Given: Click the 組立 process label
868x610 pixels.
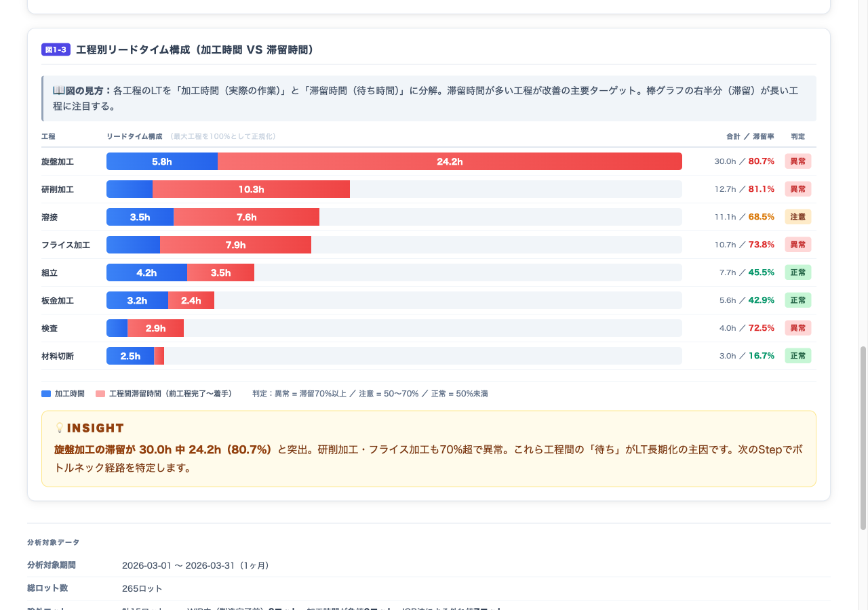Looking at the screenshot, I should [50, 273].
